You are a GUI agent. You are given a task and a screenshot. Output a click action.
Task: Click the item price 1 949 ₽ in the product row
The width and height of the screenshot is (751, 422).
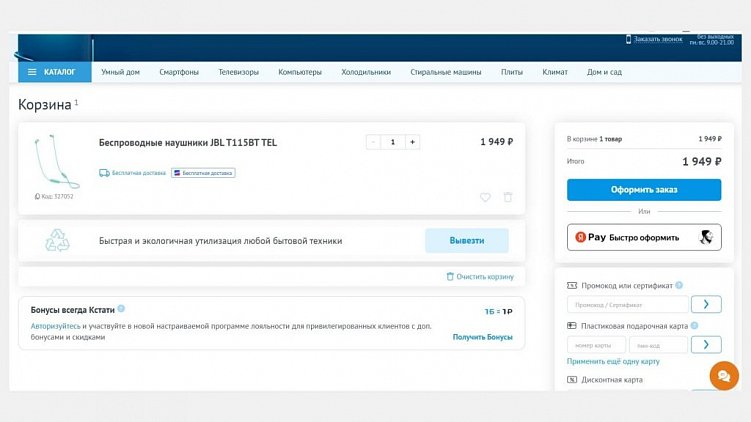coord(497,142)
